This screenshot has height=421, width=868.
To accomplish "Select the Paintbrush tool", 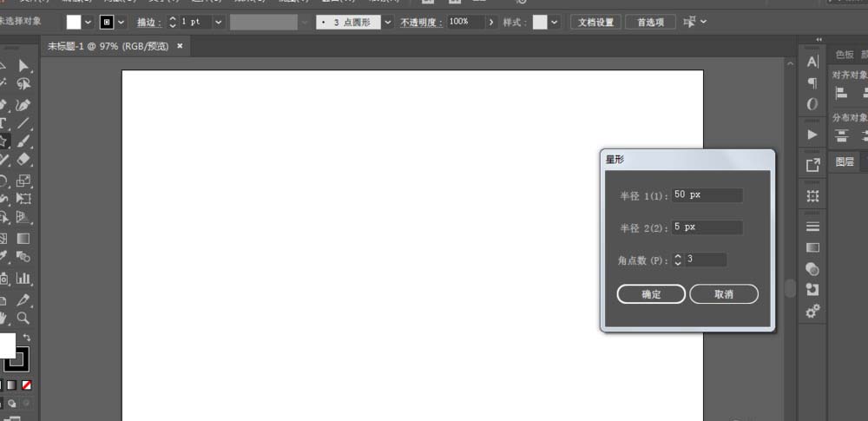I will point(23,141).
